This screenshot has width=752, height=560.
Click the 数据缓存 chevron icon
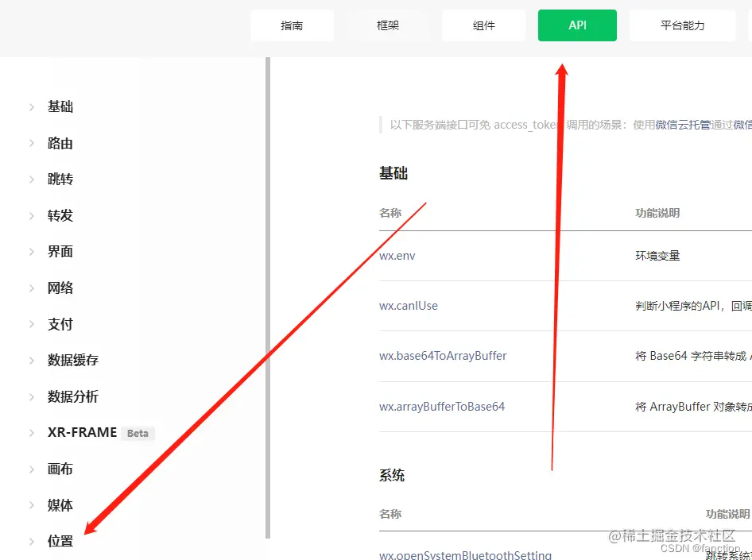point(30,360)
